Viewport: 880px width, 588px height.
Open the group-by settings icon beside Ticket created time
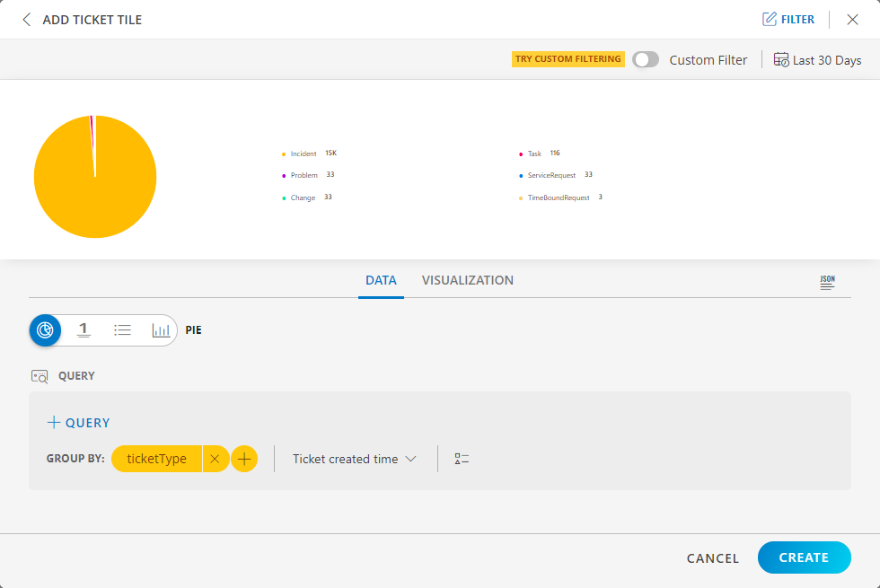462,459
